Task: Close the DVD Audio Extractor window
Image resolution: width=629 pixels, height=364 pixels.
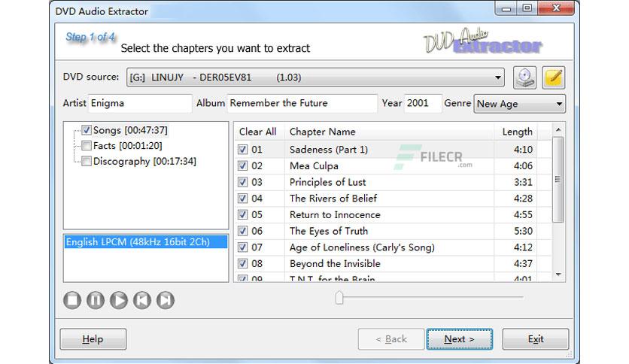Action: (556, 8)
